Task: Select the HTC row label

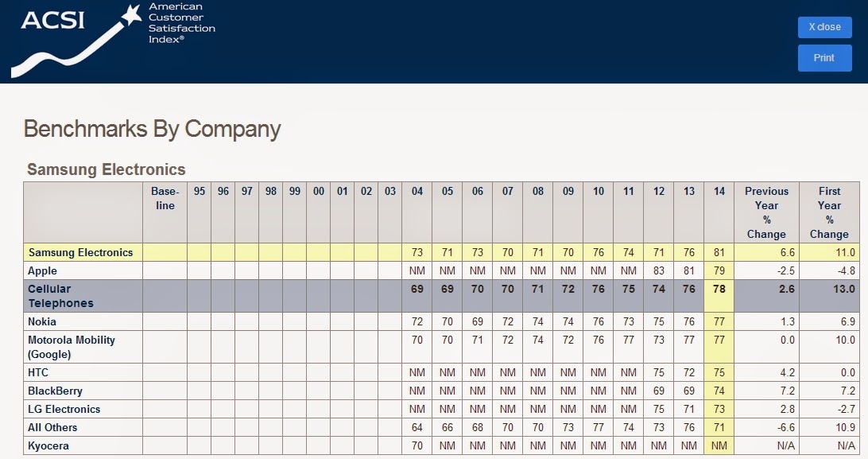Action: click(38, 372)
